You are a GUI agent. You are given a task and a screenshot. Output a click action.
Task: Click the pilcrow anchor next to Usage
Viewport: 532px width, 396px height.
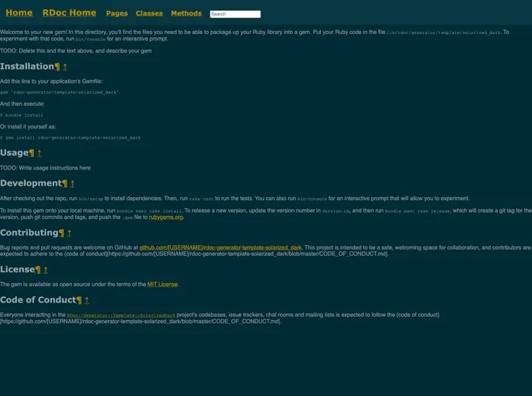(32, 153)
